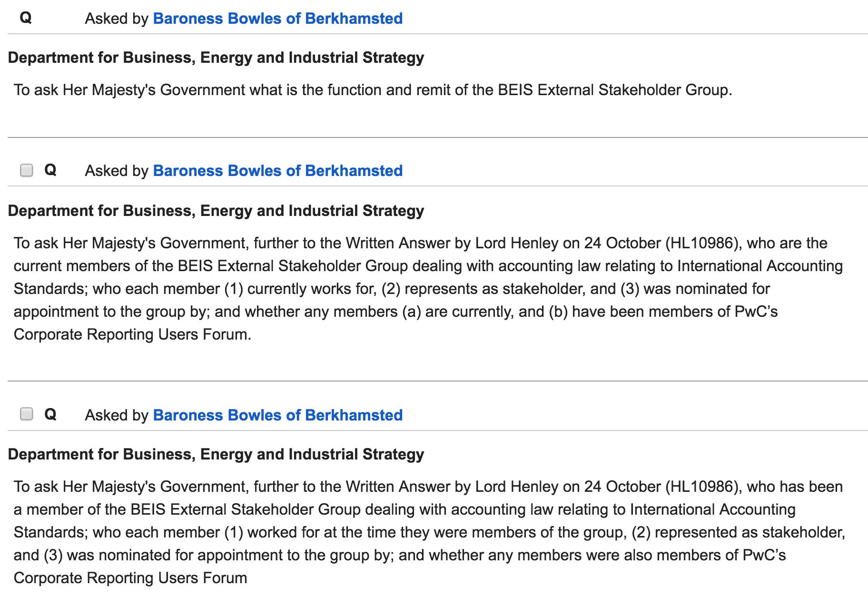
Task: Click 'Asked by' label in the function and remit question
Action: coord(117,19)
